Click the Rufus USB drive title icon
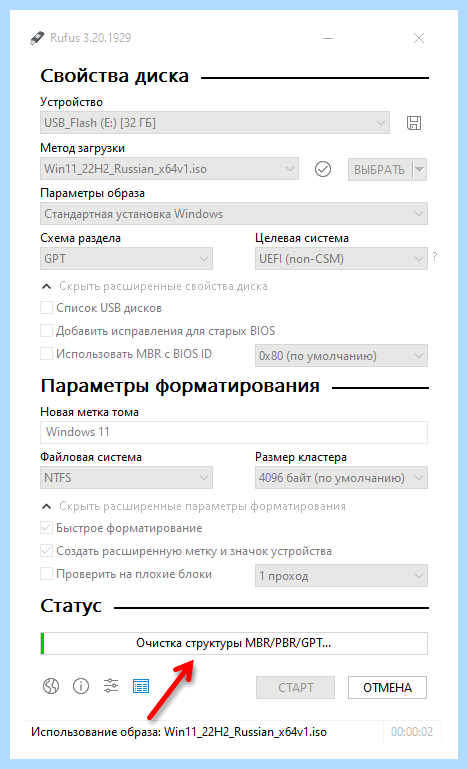468x769 pixels. coord(37,38)
